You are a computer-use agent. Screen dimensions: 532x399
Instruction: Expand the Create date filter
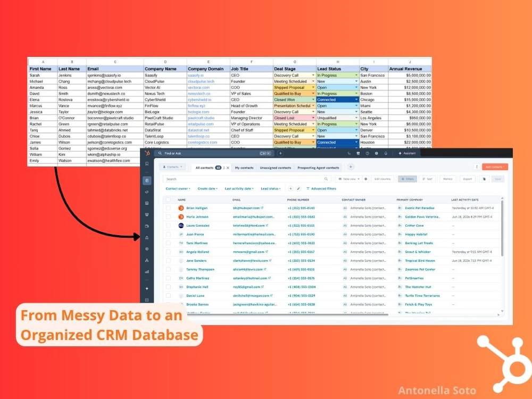click(207, 189)
